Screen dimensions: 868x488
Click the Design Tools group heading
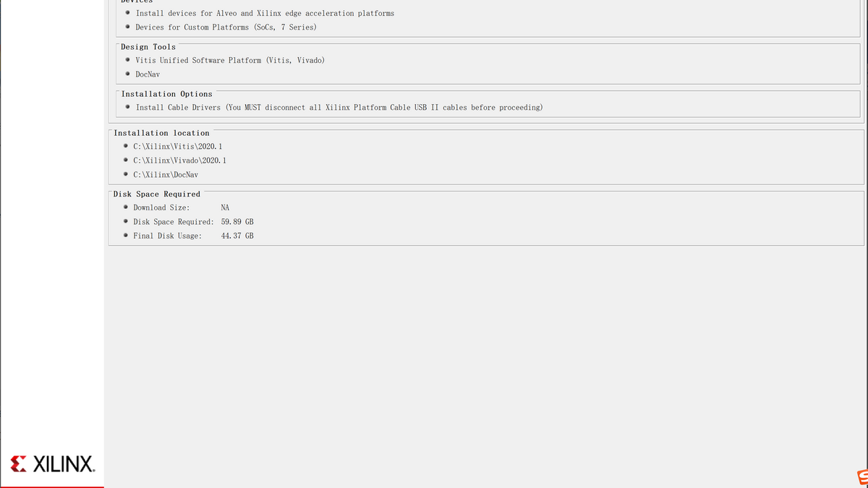(x=148, y=47)
